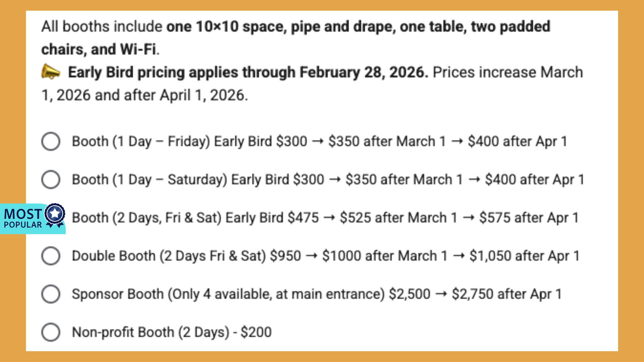This screenshot has height=362, width=644.
Task: Select the Saturday one-day booth radio button
Action: coord(51,179)
